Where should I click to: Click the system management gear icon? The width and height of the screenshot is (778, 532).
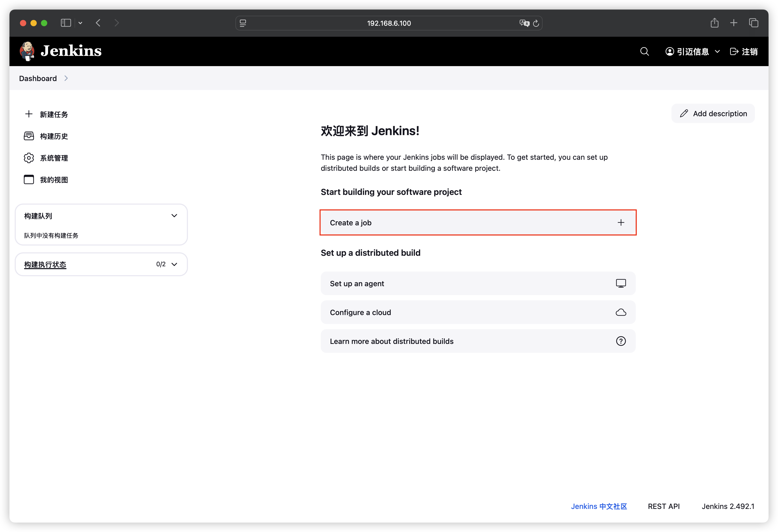point(29,158)
